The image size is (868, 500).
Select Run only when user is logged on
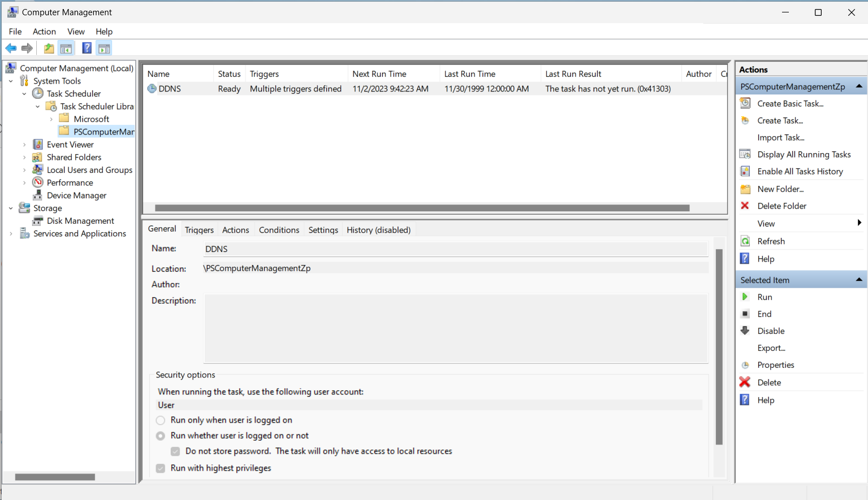(x=161, y=420)
